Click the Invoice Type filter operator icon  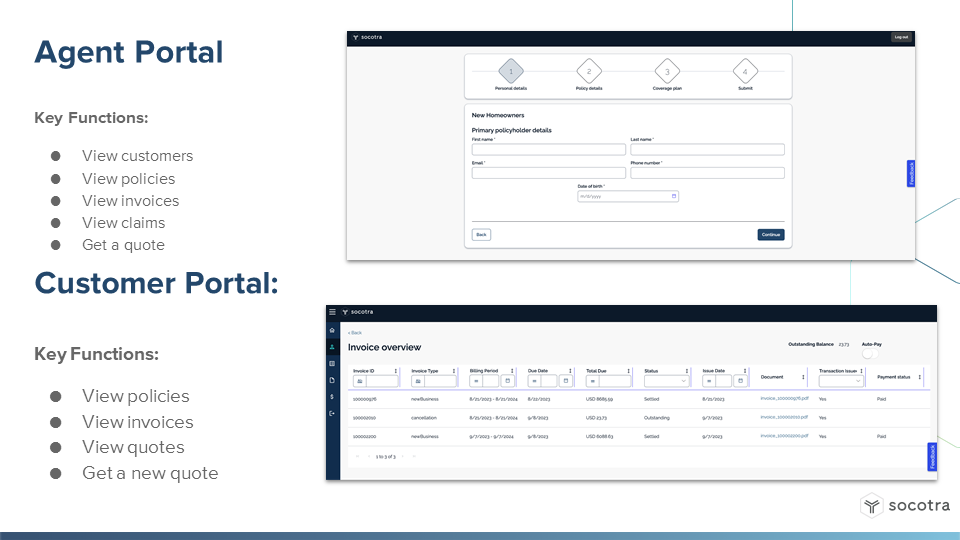click(418, 381)
